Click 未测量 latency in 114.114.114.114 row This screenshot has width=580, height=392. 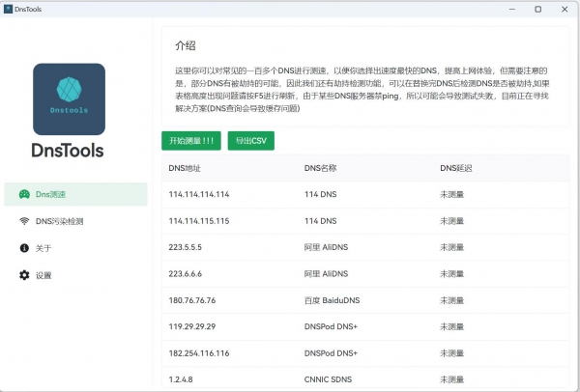click(452, 194)
